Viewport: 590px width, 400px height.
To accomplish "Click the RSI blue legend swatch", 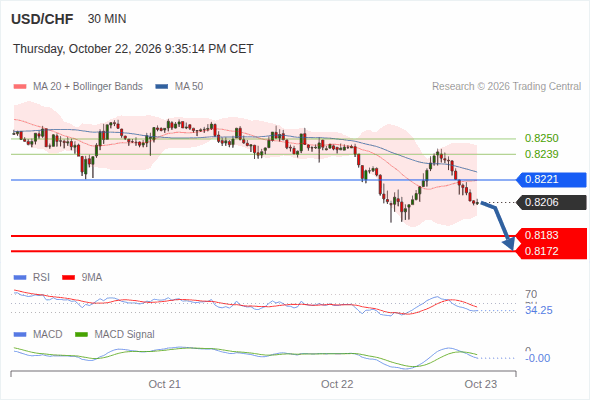I will [20, 278].
